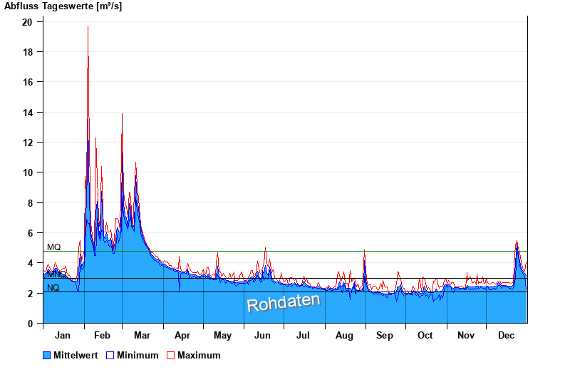Click the Rohdaten watermark text
570x392 pixels.
pyautogui.click(x=284, y=303)
